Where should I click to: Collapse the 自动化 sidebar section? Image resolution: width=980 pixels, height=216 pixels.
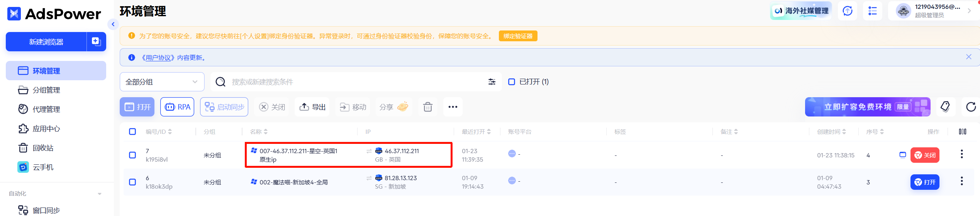pos(100,194)
